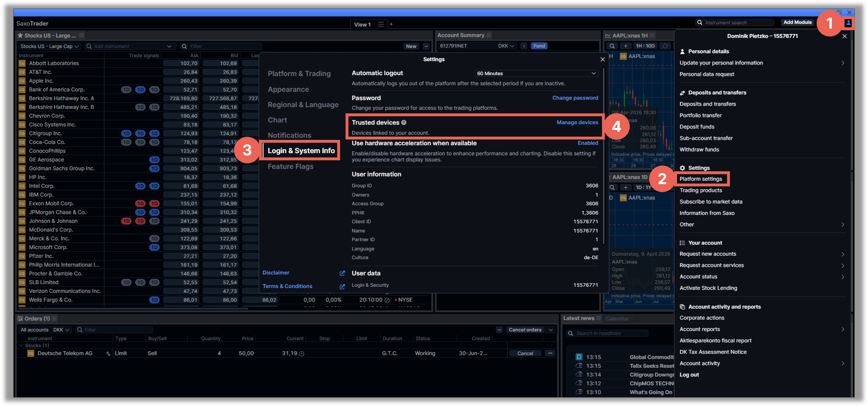Click refresh icon in AAPL 1H chart toolbar
The height and width of the screenshot is (406, 868).
coord(665,46)
